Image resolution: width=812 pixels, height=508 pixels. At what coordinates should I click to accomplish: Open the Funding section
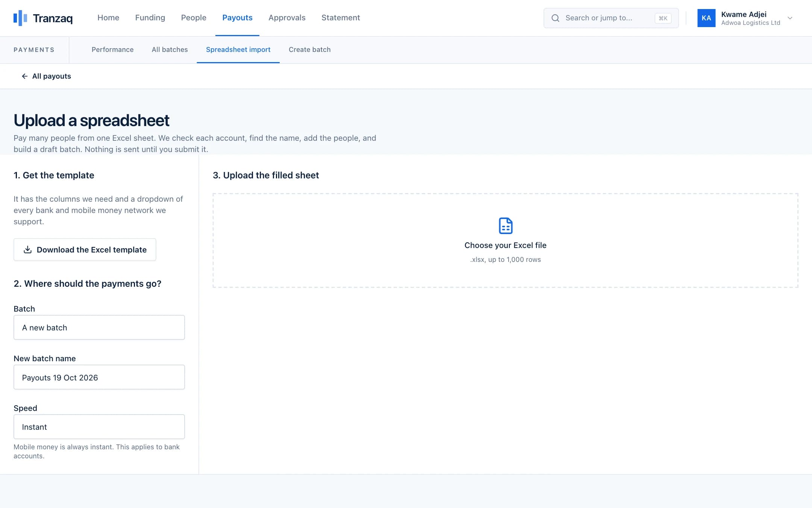pyautogui.click(x=150, y=18)
